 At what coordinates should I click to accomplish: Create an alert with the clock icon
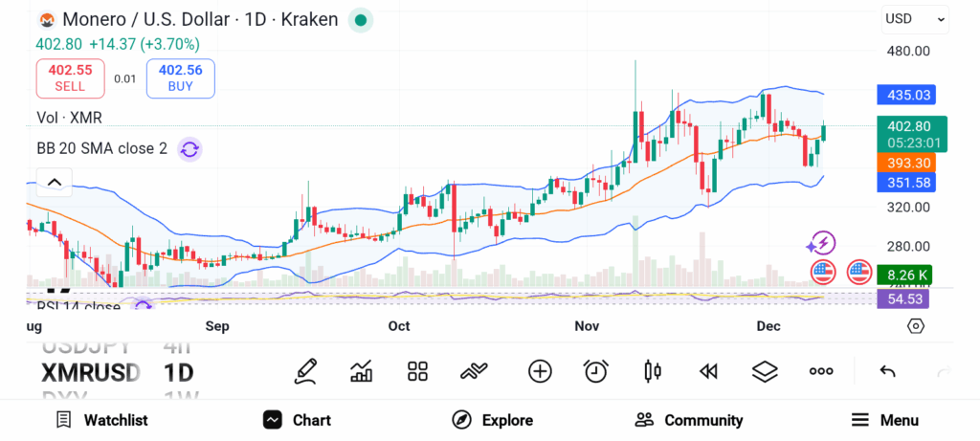[x=596, y=371]
